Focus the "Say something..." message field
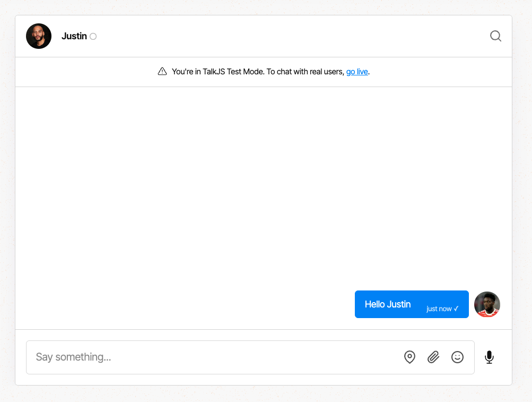Screen dimensions: 532x402 click(212, 357)
